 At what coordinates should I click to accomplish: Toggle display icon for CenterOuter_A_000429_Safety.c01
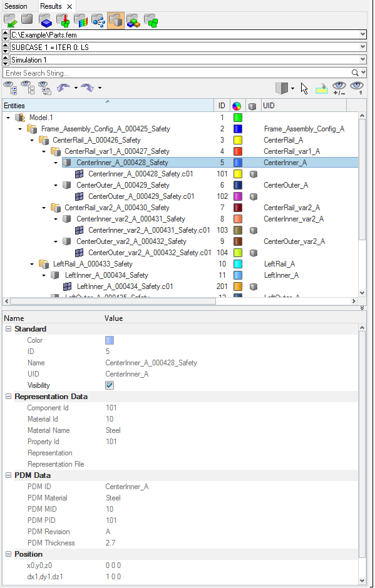coord(254,196)
